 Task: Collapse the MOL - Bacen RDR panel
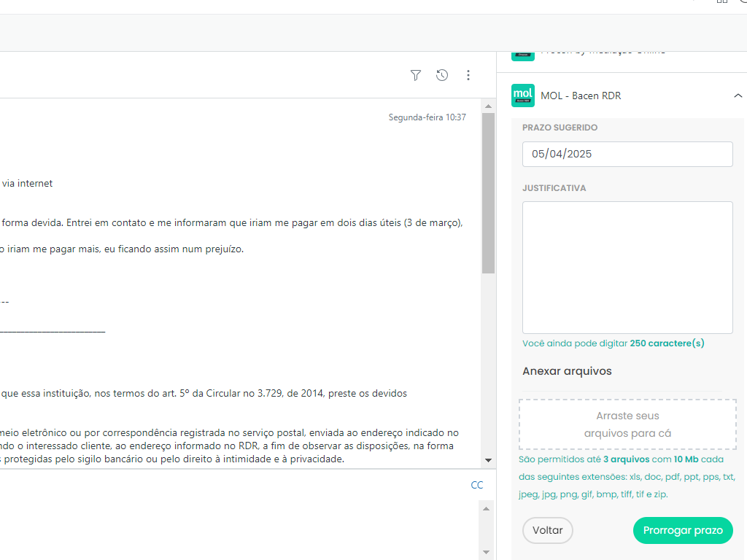coord(738,96)
